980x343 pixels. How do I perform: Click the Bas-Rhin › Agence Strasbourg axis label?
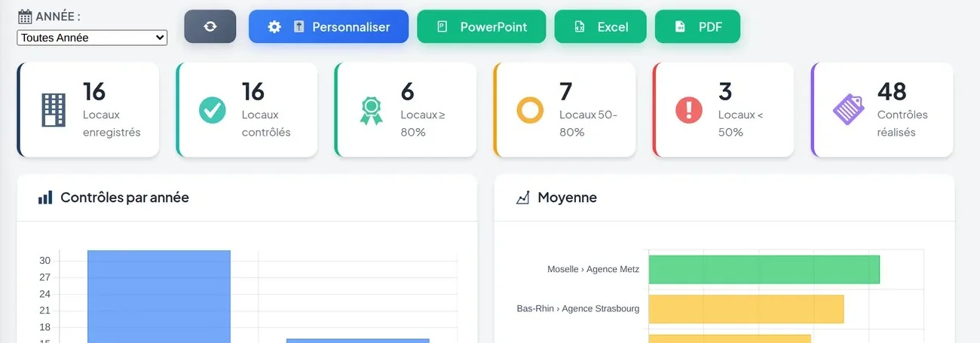pyautogui.click(x=578, y=308)
